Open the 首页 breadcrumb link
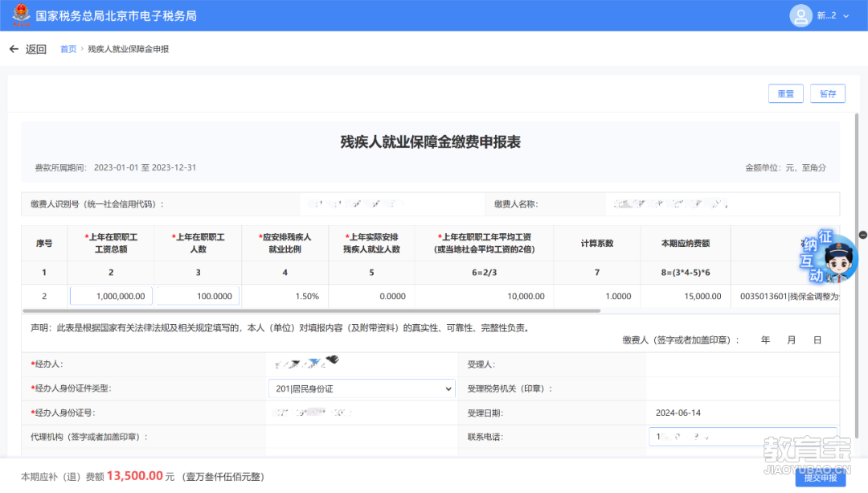Screen dimensions: 868x493 68,49
